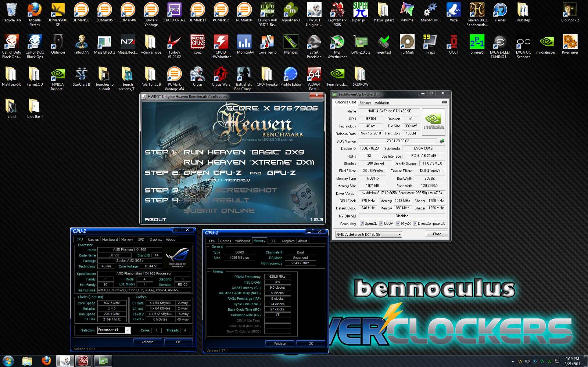Image resolution: width=588 pixels, height=367 pixels.
Task: Click GPU-Z link in Heaven step 2
Action: point(282,173)
